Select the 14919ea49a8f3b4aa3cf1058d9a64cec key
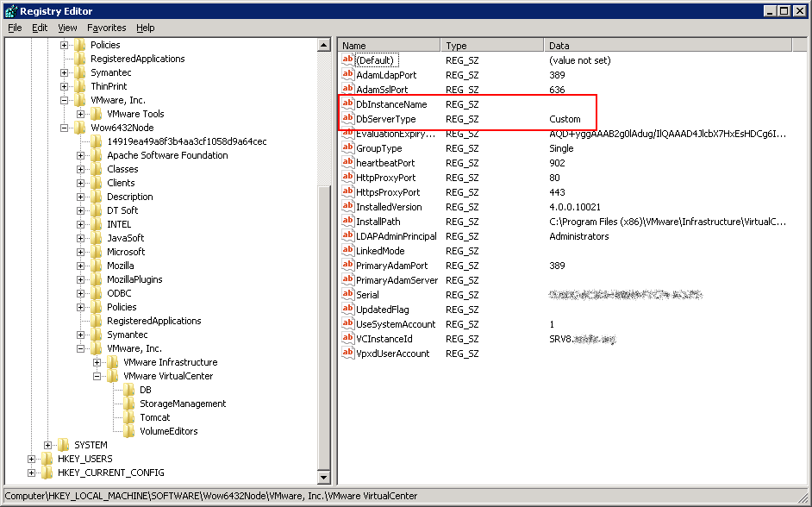This screenshot has height=507, width=812. tap(187, 141)
